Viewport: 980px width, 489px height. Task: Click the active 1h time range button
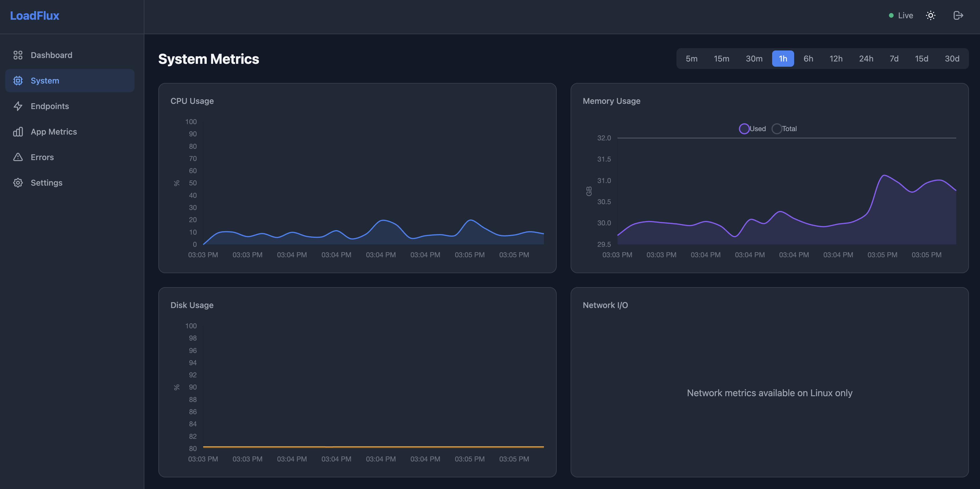(783, 59)
